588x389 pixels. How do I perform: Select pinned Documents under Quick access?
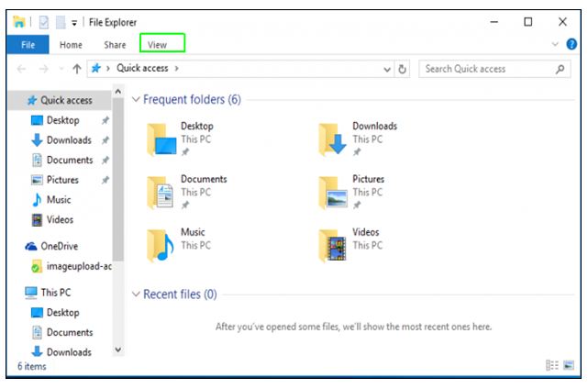70,161
